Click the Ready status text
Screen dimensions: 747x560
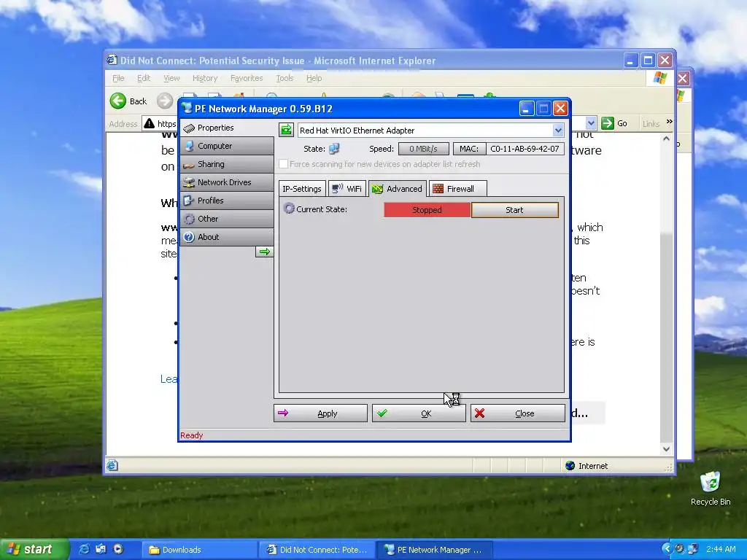coord(192,435)
